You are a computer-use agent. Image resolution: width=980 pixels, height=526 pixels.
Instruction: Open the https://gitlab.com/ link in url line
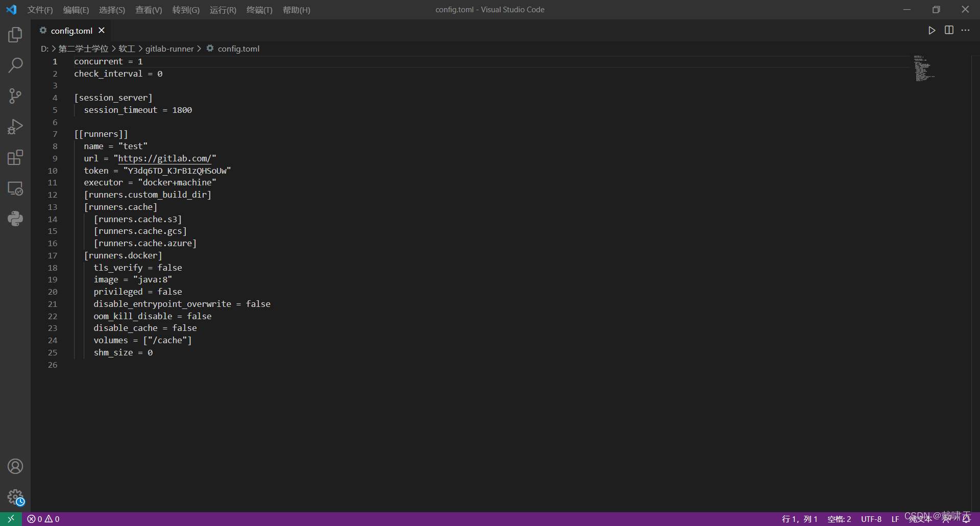[164, 158]
